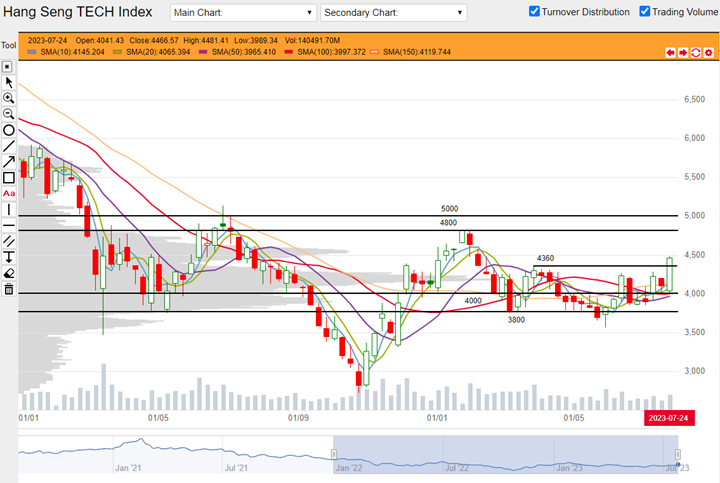
Task: Toggle the Turnover Distribution checkbox
Action: (534, 11)
